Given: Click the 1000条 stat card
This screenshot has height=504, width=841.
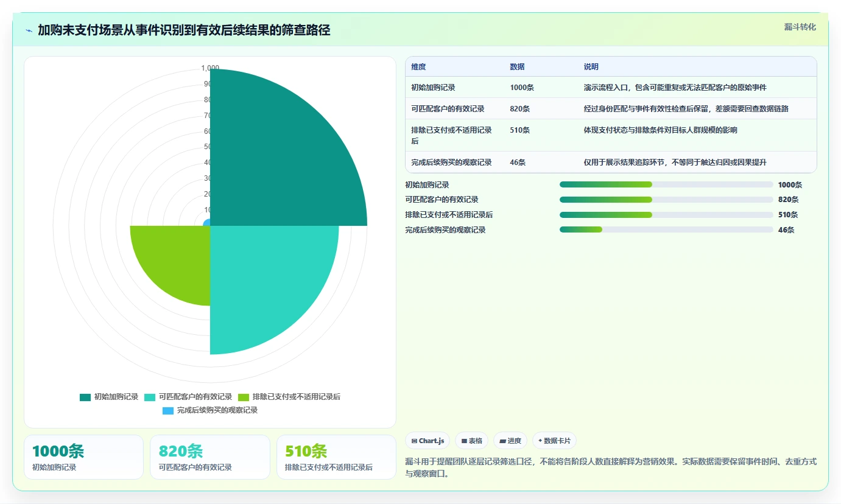Looking at the screenshot, I should pos(84,457).
